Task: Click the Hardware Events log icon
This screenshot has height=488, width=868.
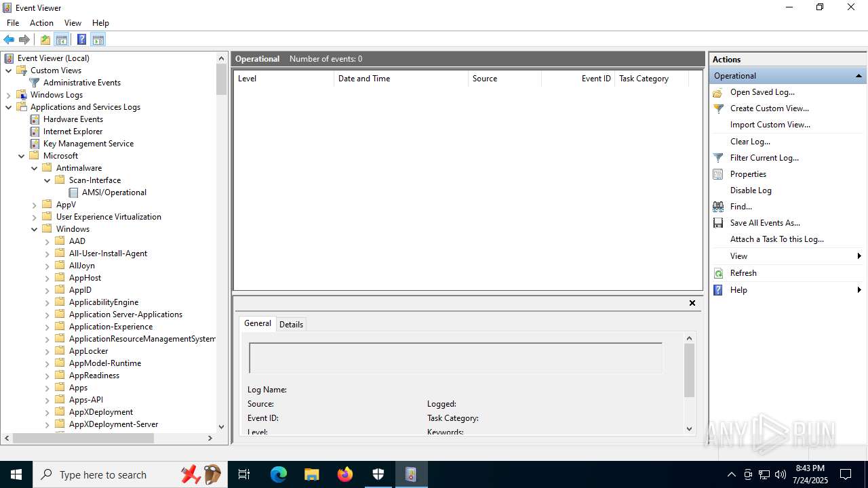Action: tap(35, 119)
